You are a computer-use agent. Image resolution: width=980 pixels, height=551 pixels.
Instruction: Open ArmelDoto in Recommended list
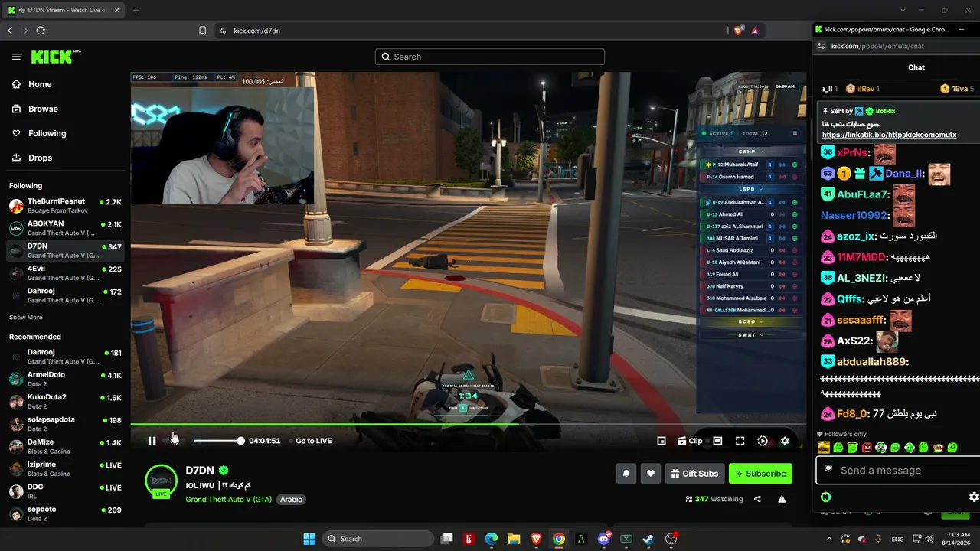pyautogui.click(x=65, y=379)
